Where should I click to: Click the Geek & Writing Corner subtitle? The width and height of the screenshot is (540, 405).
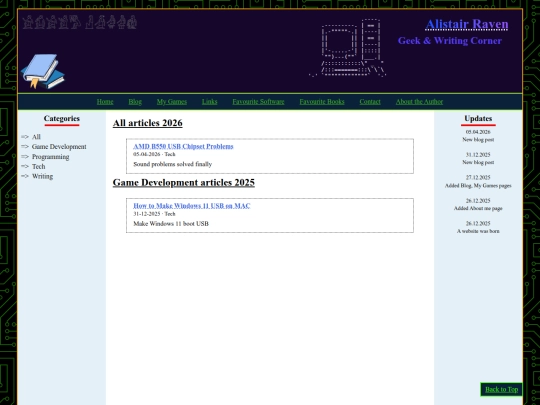(x=450, y=41)
